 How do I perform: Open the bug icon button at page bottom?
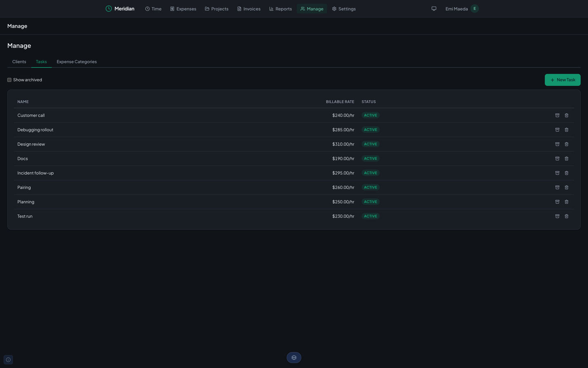point(294,358)
